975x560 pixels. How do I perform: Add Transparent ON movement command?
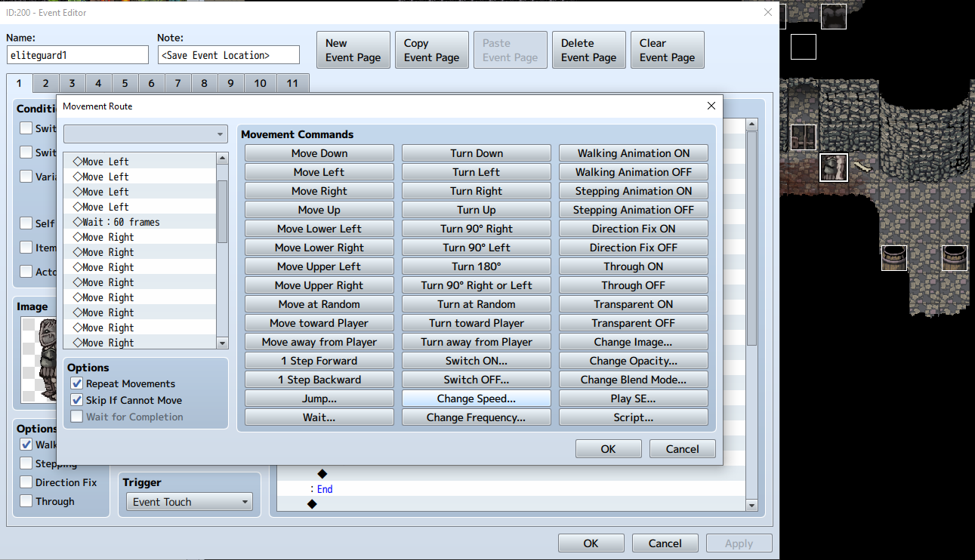pyautogui.click(x=634, y=304)
